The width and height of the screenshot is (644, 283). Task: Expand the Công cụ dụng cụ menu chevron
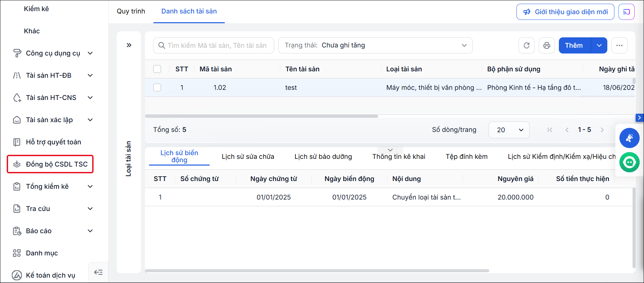coord(90,53)
